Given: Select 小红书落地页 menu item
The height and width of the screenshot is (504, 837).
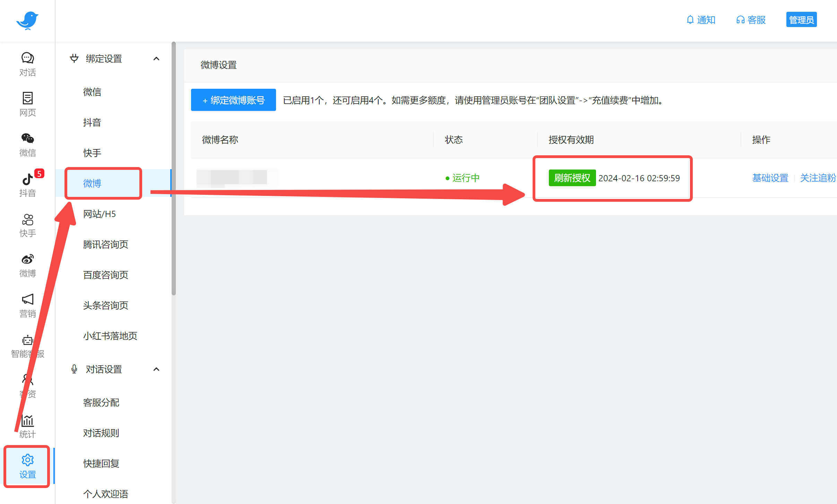Looking at the screenshot, I should click(110, 336).
